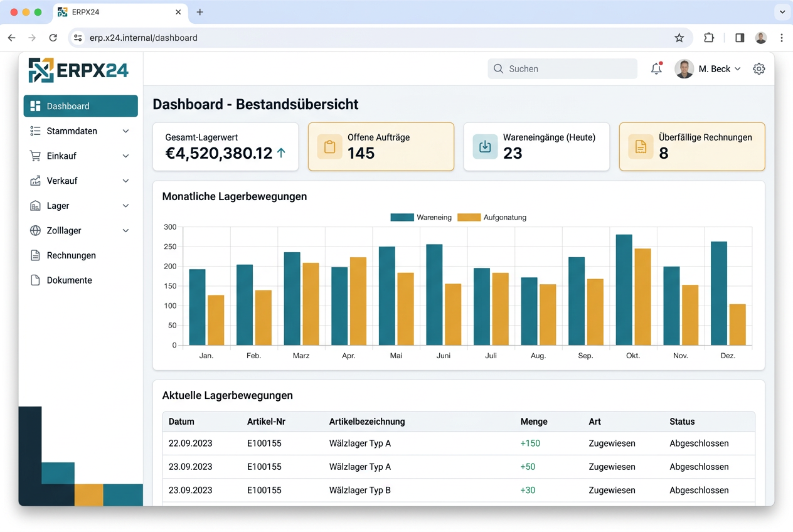Open the Wareneingänge (Heute) card
Image resolution: width=793 pixels, height=532 pixels.
pyautogui.click(x=536, y=147)
